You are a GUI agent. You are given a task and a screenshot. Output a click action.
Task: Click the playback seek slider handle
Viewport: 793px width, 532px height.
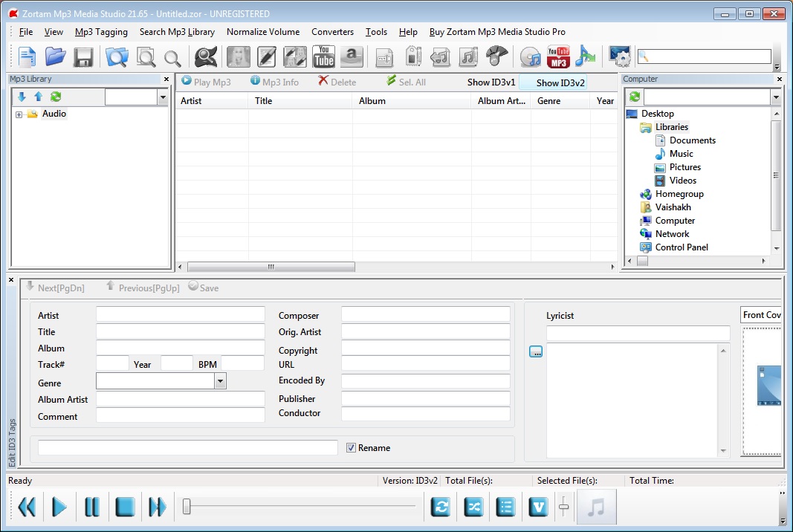coord(187,507)
